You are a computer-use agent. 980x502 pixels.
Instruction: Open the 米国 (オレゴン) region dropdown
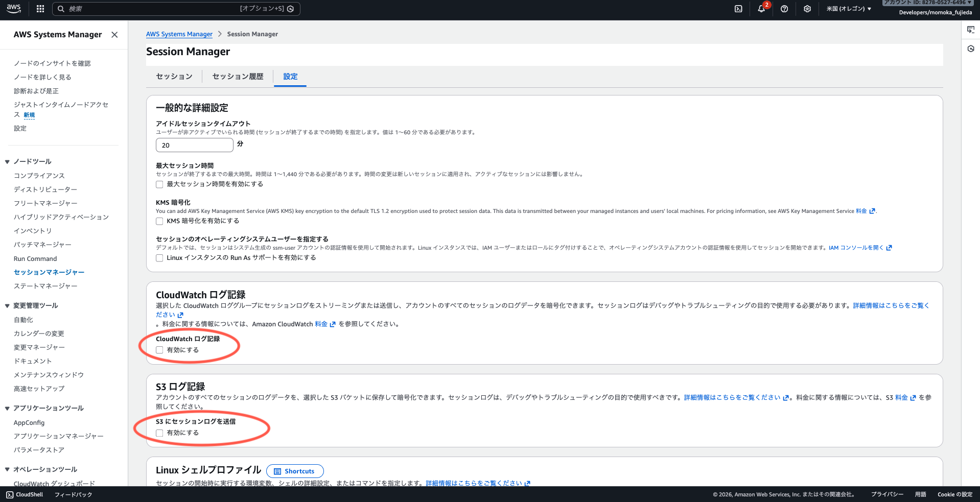[x=848, y=9]
